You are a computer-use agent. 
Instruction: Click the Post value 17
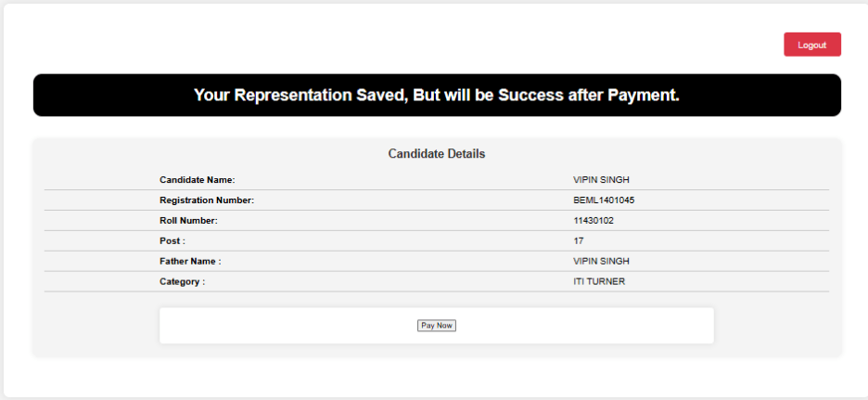pos(579,241)
